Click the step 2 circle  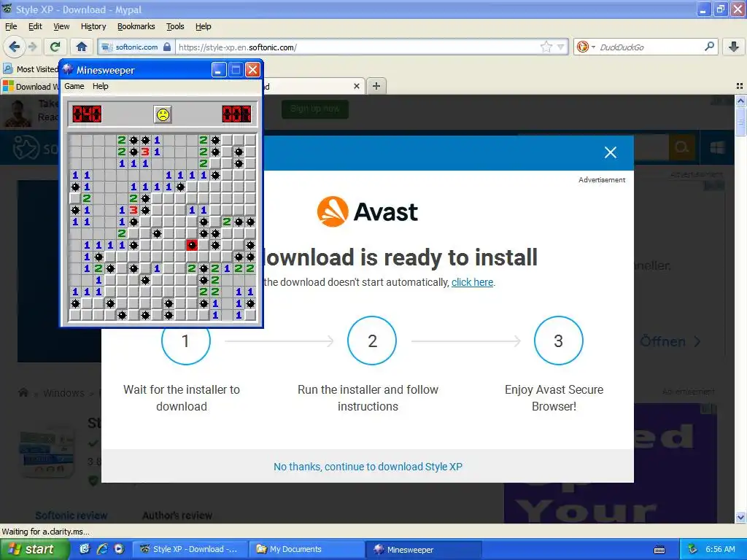[372, 341]
